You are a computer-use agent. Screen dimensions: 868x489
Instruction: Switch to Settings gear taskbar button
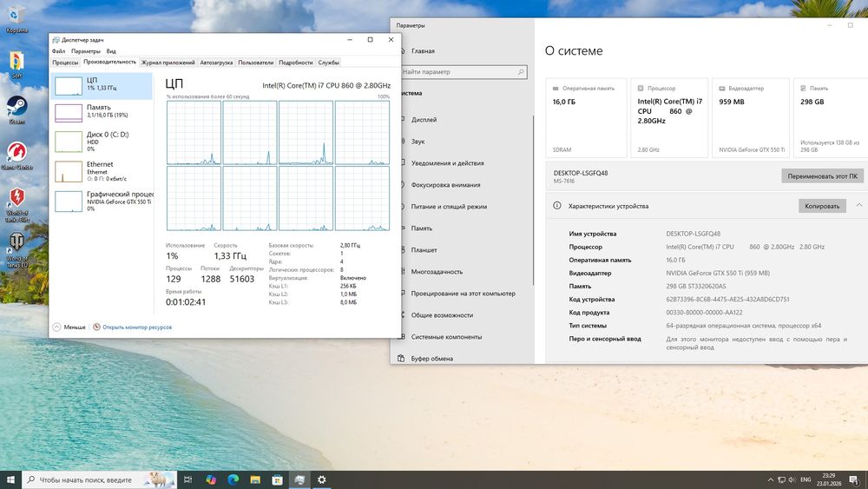coord(322,479)
